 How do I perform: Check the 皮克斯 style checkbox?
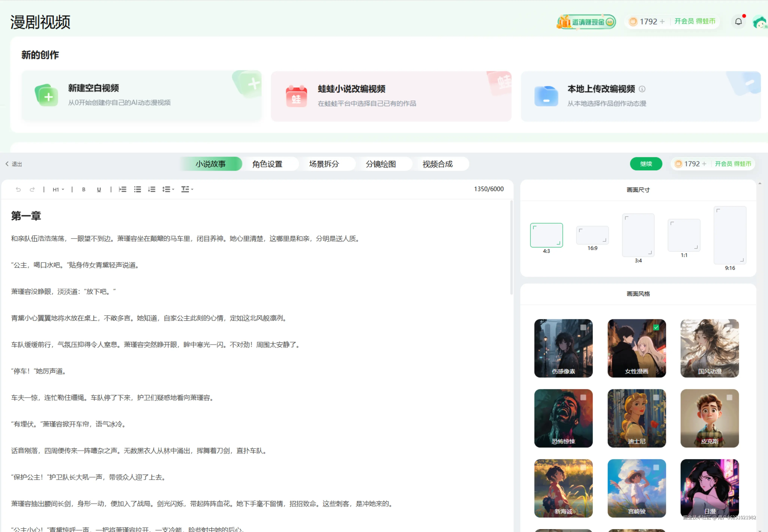click(729, 397)
